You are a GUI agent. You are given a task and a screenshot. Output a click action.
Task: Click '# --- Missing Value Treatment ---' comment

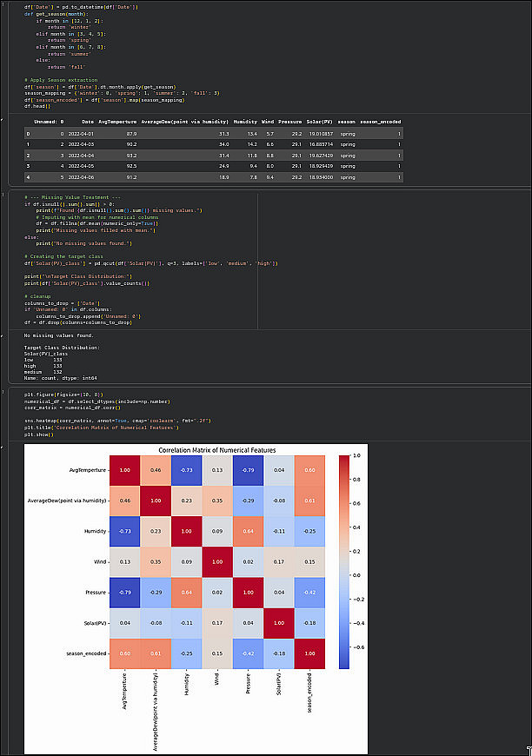[x=72, y=197]
